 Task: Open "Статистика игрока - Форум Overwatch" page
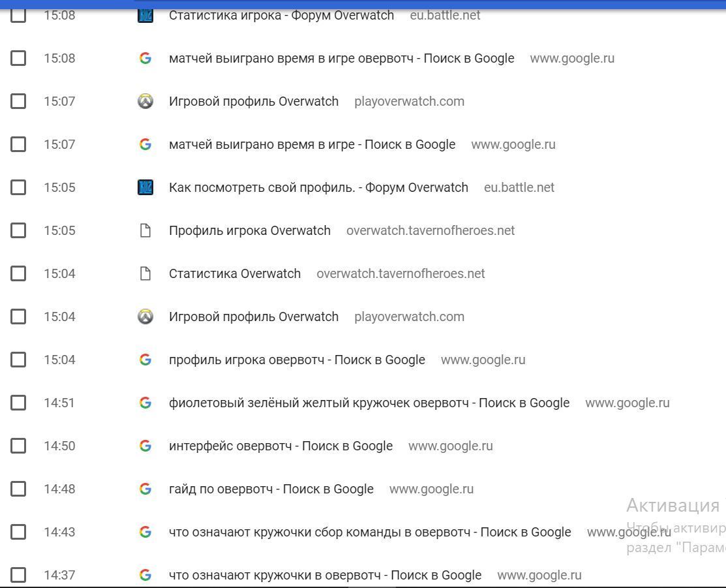coord(281,15)
